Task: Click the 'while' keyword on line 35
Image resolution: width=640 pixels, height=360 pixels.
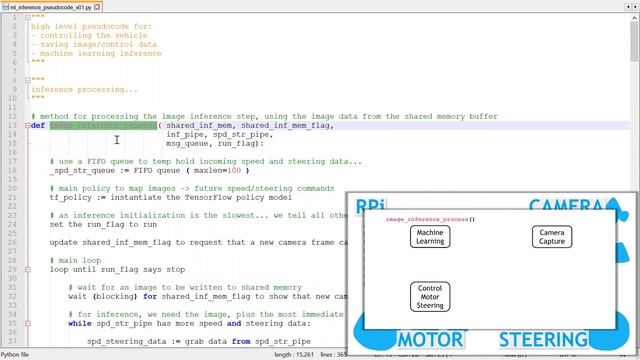Action: [x=80, y=323]
